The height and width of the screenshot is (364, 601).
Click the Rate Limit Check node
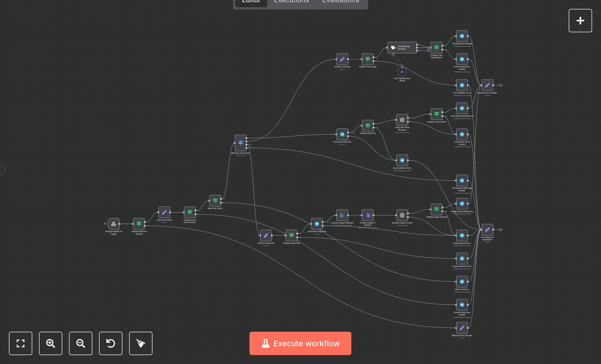pos(215,201)
